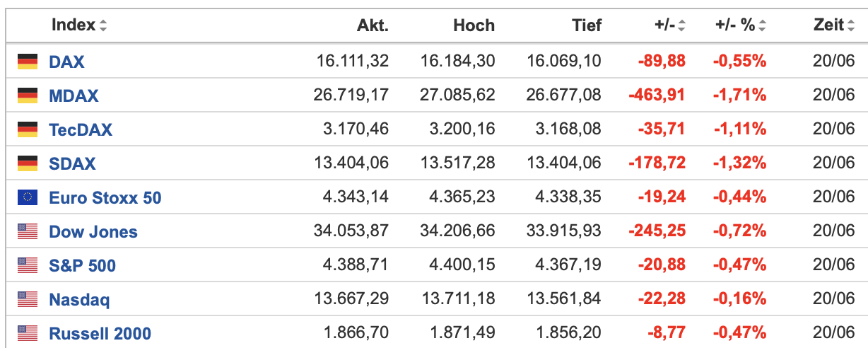Open the Russell 2000 link
868x348 pixels.
click(100, 333)
